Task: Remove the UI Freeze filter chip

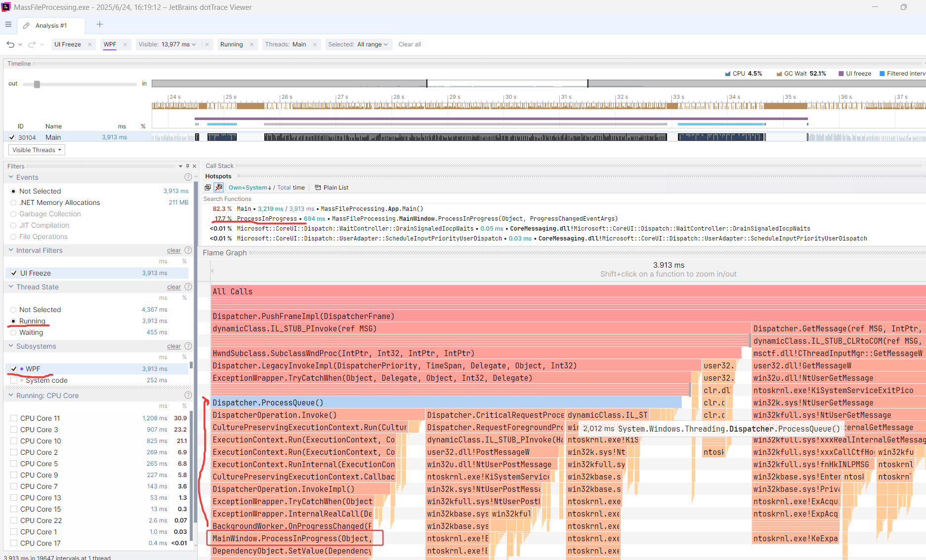Action: pos(89,44)
